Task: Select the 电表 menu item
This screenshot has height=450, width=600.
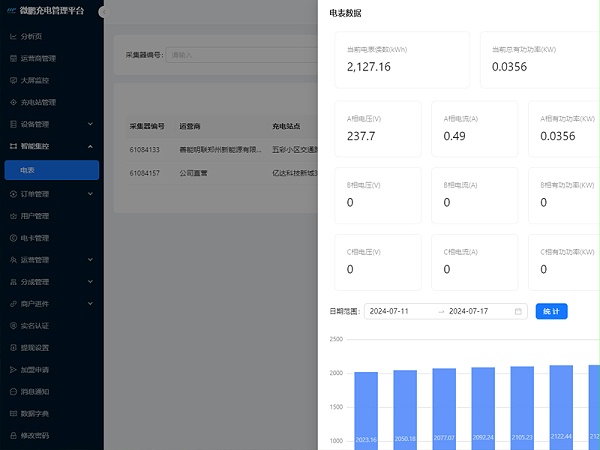Action: tap(52, 170)
